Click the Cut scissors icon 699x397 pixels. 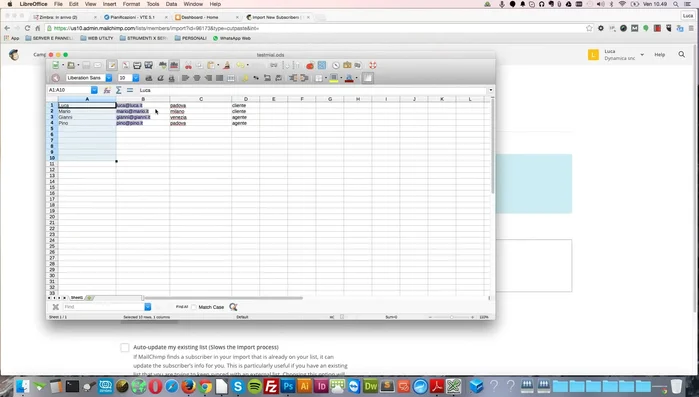(189, 65)
